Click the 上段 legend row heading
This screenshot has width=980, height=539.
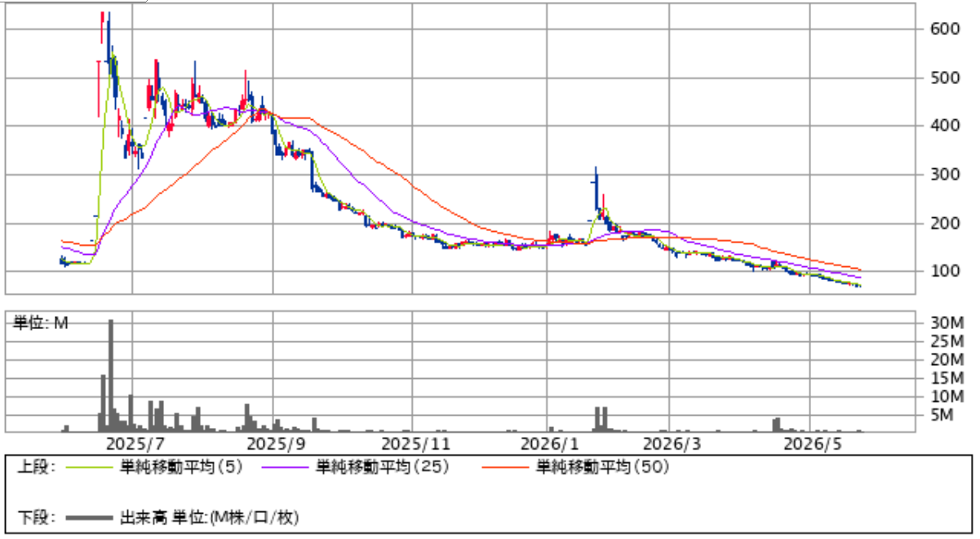(36, 468)
